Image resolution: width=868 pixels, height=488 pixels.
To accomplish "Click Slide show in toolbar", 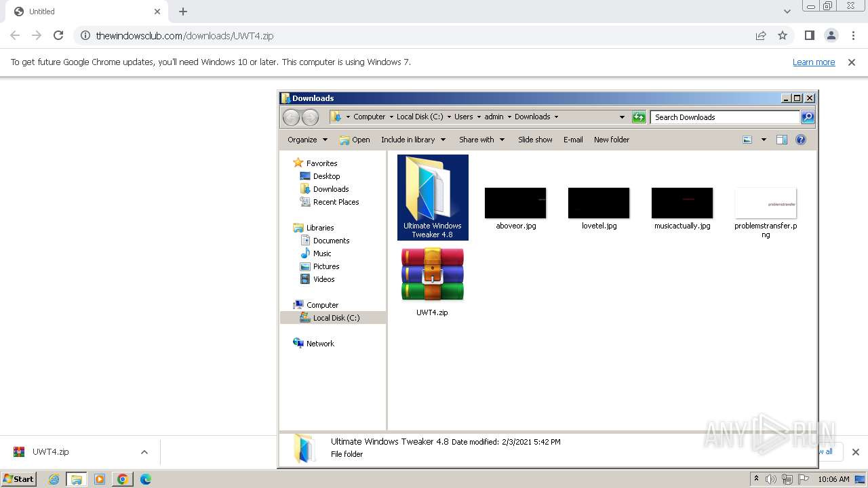I will pos(535,140).
